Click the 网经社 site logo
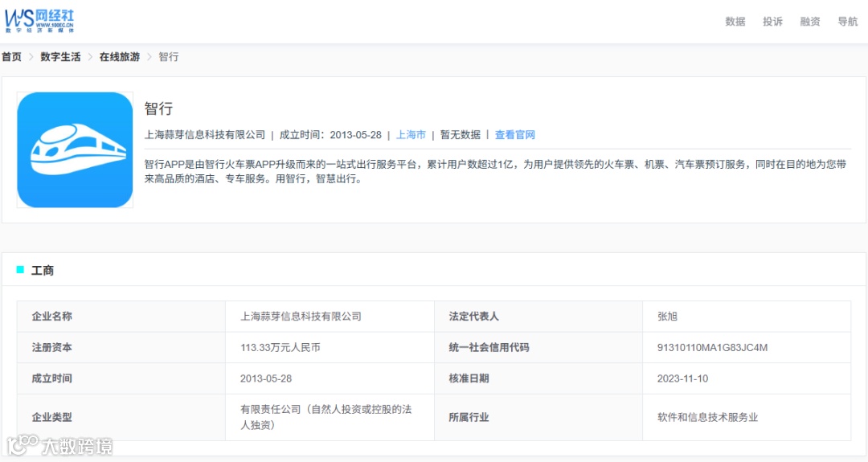The image size is (868, 462). [x=39, y=21]
